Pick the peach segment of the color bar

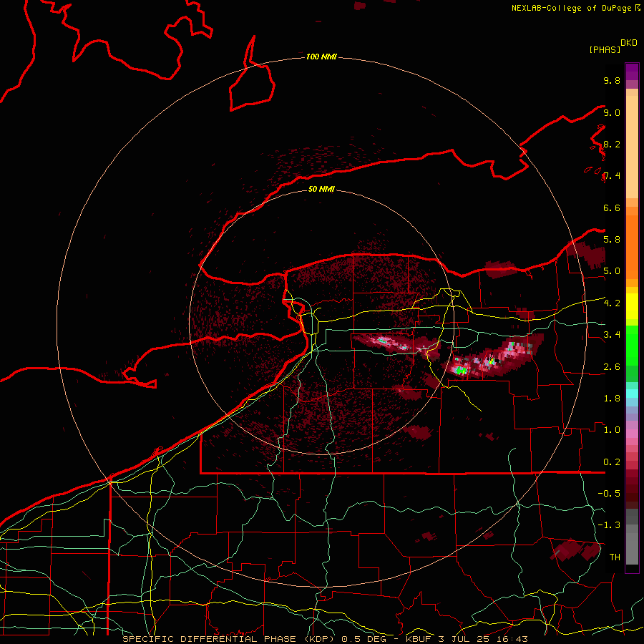coord(632,147)
